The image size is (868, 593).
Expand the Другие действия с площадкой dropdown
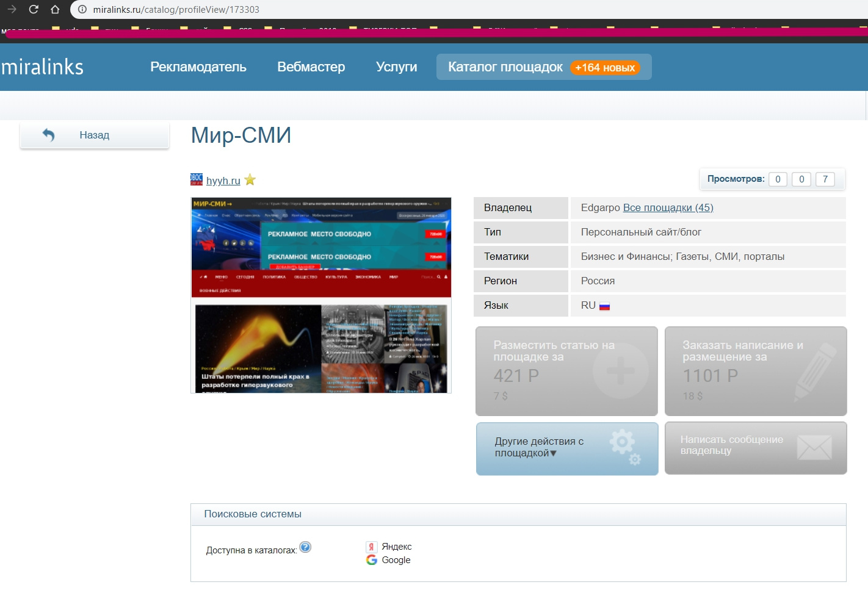click(x=567, y=448)
